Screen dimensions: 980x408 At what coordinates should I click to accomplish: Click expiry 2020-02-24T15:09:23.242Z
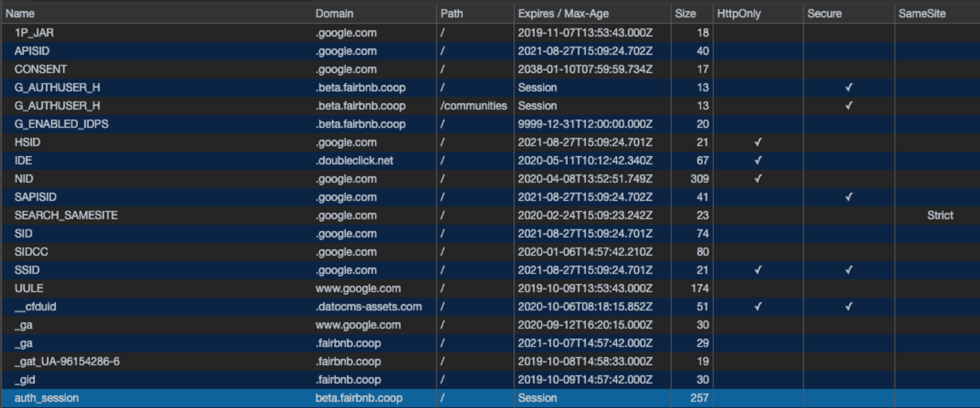pyautogui.click(x=585, y=215)
